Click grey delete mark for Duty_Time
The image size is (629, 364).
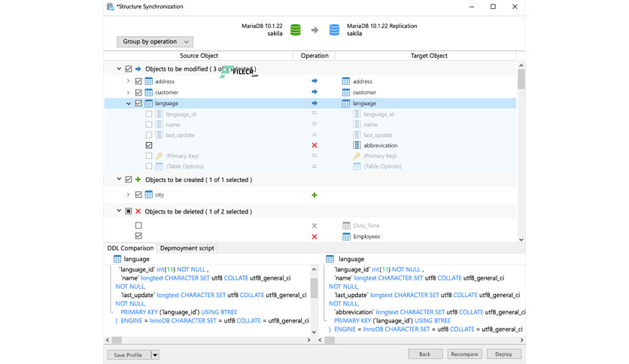(314, 226)
